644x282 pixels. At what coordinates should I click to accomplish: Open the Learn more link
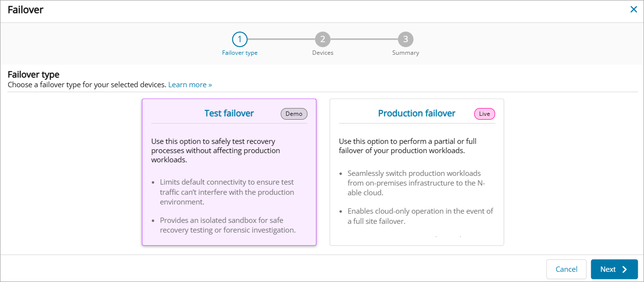tap(190, 85)
